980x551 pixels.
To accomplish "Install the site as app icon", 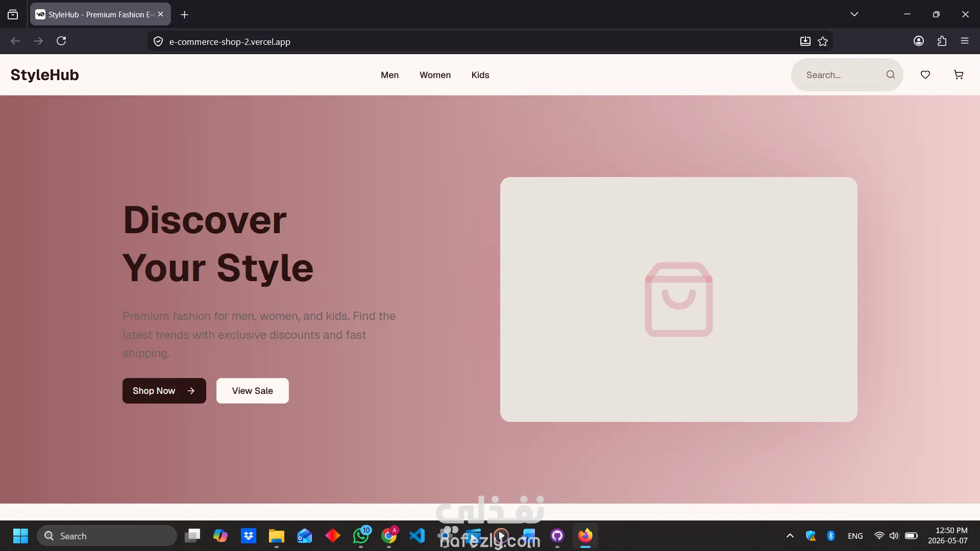I will [x=805, y=41].
